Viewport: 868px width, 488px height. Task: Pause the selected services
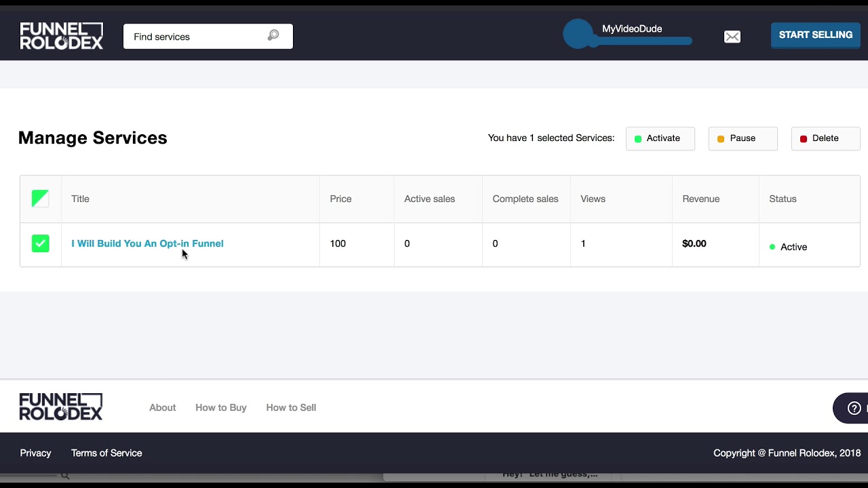pyautogui.click(x=743, y=138)
